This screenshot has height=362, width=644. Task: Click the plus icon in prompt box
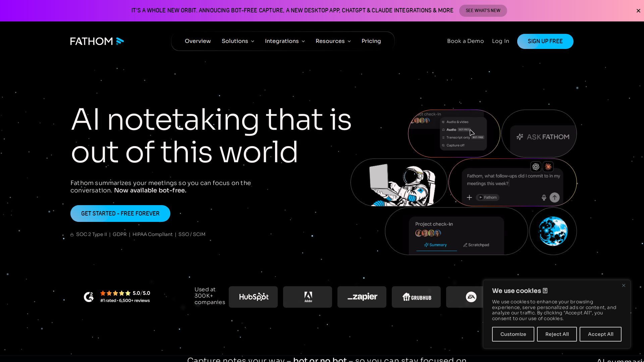pyautogui.click(x=470, y=197)
